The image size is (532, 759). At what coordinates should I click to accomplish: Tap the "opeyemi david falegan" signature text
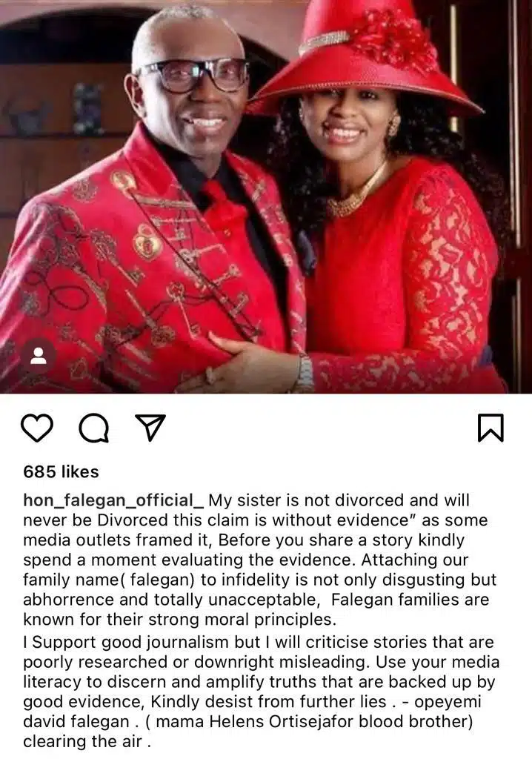click(252, 712)
